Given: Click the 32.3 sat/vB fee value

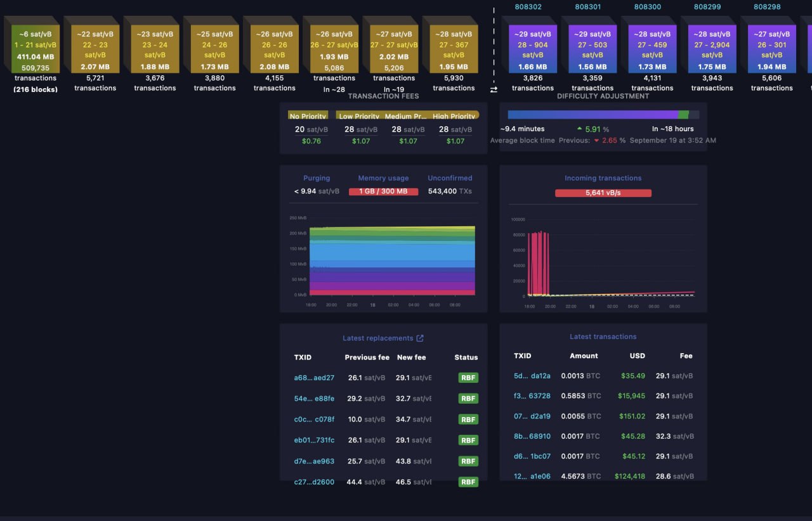Looking at the screenshot, I should (x=675, y=436).
